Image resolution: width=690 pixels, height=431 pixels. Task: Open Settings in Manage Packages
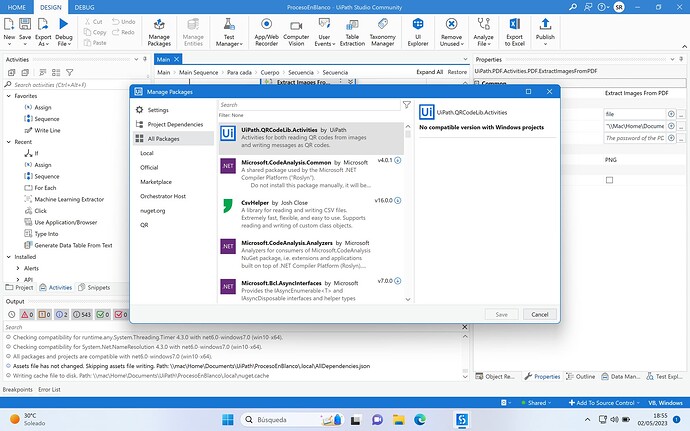(x=158, y=110)
